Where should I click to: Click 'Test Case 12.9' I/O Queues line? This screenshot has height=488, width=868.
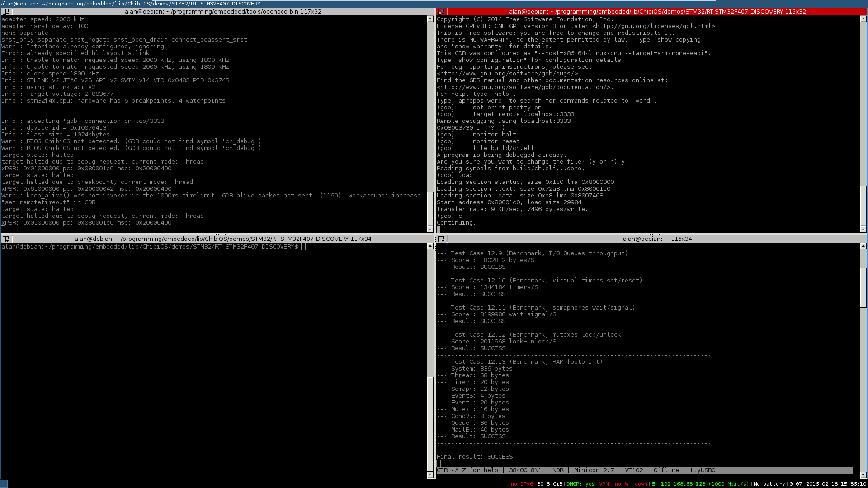click(x=533, y=253)
